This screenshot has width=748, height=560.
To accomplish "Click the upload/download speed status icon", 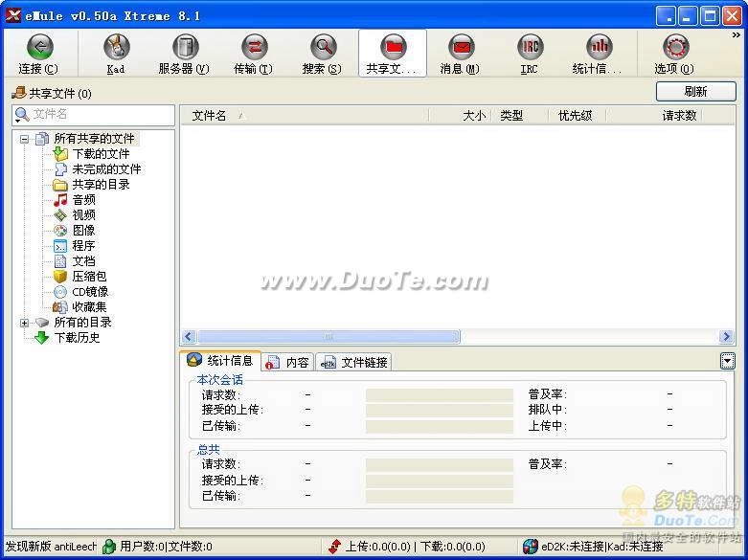I will [x=335, y=547].
